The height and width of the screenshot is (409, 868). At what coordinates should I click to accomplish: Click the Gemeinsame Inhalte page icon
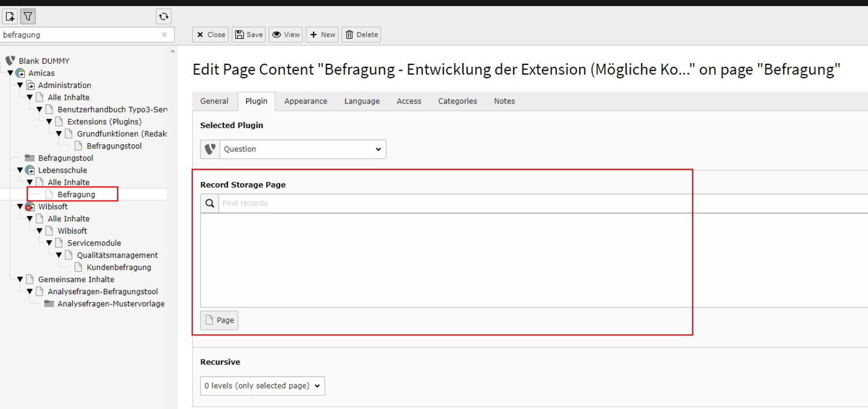(30, 280)
